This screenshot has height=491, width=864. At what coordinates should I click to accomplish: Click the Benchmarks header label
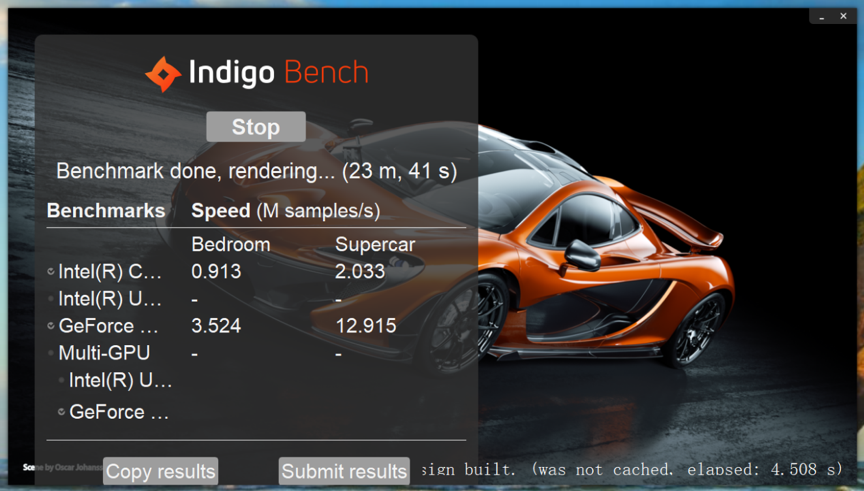106,211
